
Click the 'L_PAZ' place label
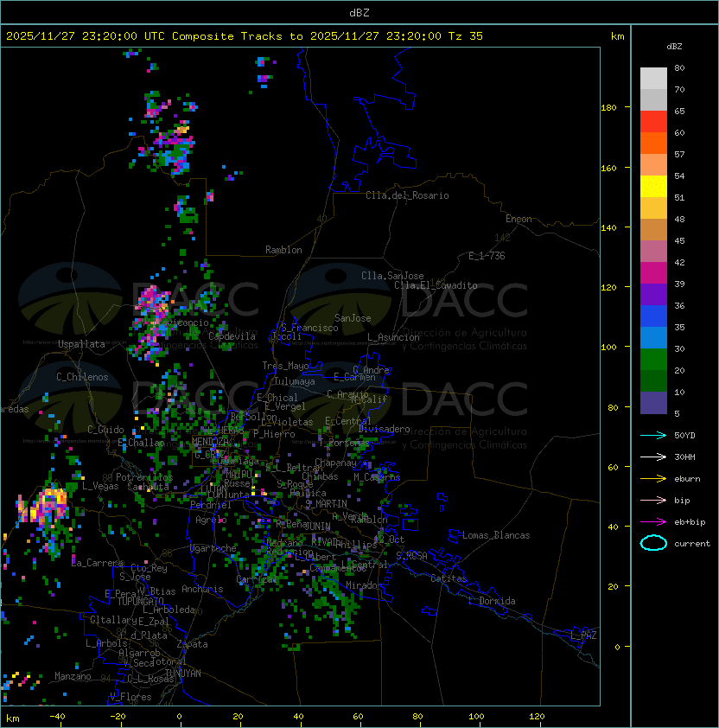[583, 635]
